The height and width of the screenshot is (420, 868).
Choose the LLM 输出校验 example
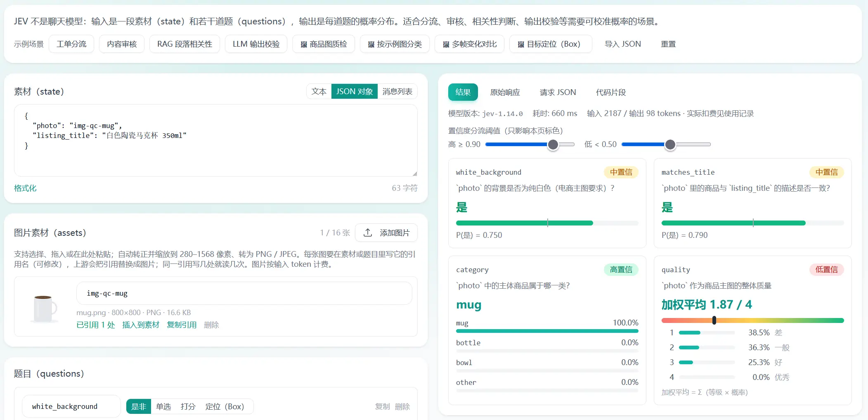pos(256,44)
